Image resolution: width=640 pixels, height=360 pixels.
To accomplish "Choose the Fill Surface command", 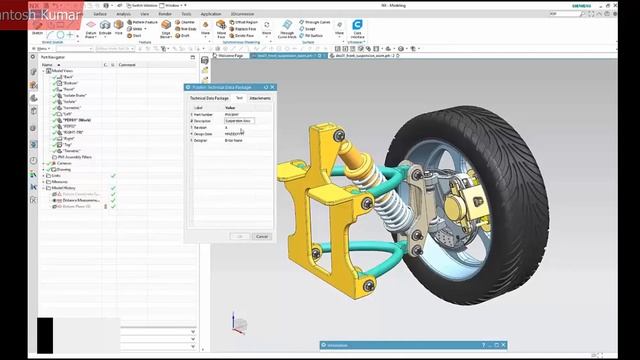I will pos(311,36).
